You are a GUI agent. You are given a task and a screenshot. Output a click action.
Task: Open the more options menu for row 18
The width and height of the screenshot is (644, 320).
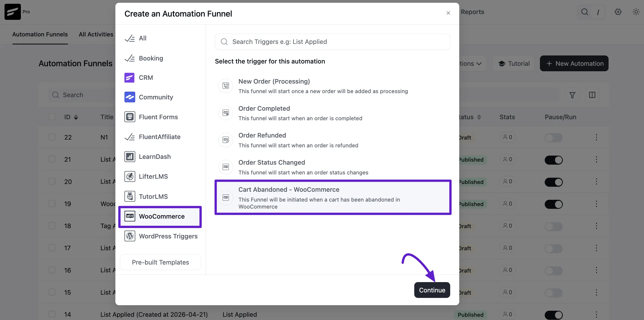click(596, 226)
